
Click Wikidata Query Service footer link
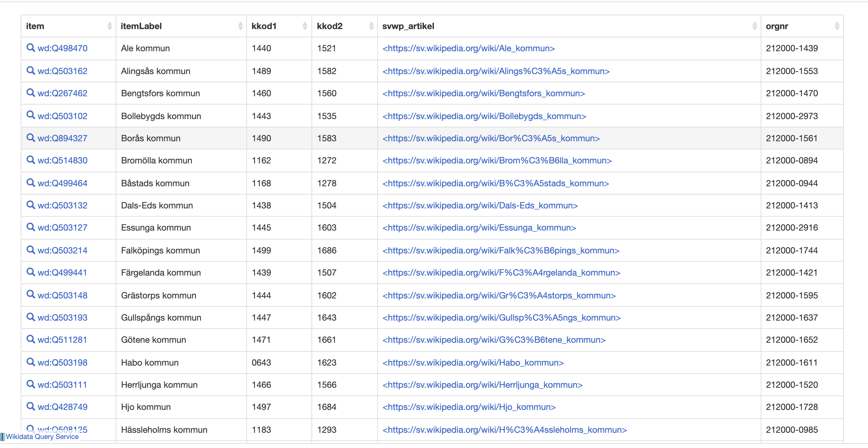point(42,437)
